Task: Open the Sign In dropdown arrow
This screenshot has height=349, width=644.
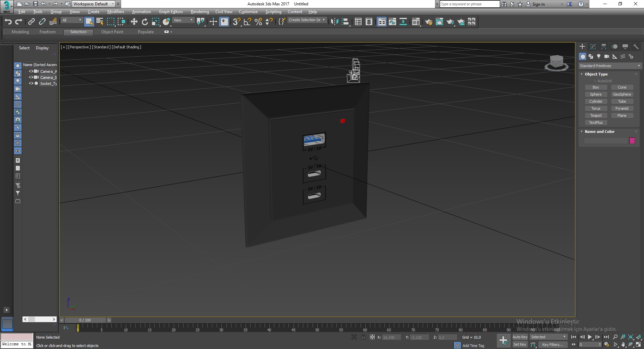Action: coord(562,4)
